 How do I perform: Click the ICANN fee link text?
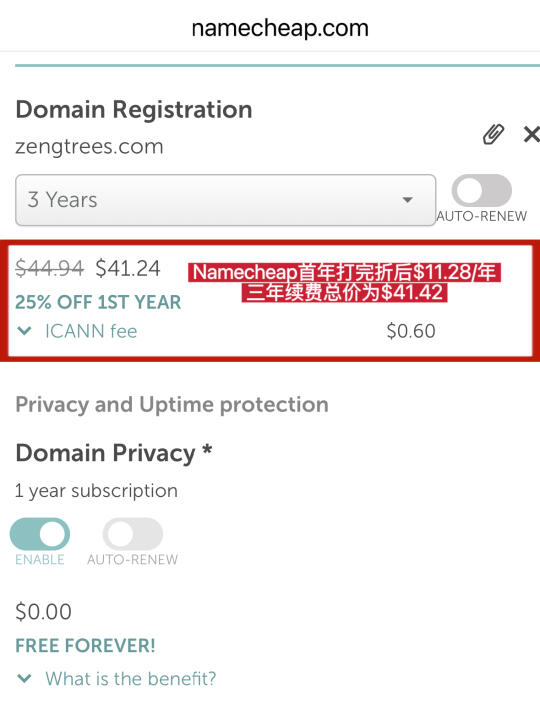coord(91,331)
